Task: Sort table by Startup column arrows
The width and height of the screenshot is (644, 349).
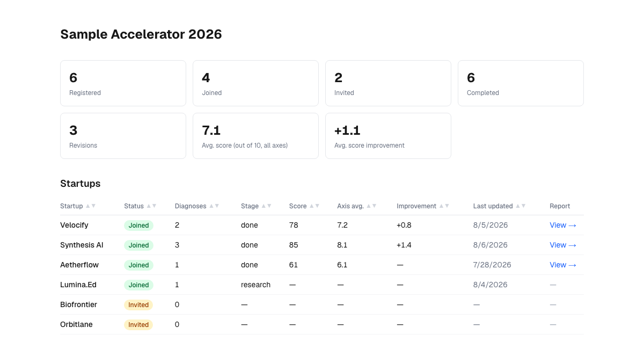Action: (x=91, y=206)
